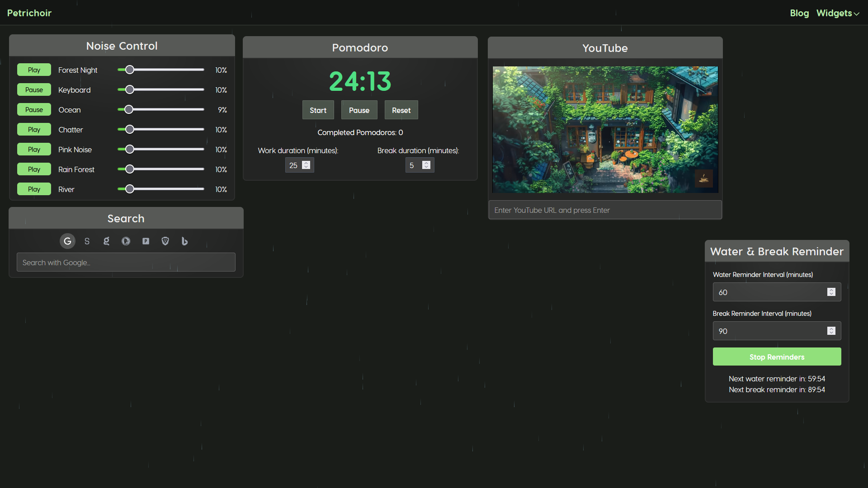Screen dimensions: 868x488
Task: Play the Pink Noise sound
Action: (x=34, y=149)
